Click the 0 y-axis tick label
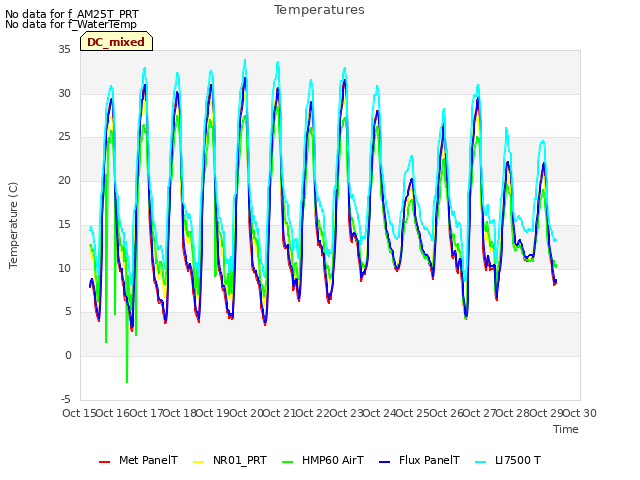 [68, 356]
